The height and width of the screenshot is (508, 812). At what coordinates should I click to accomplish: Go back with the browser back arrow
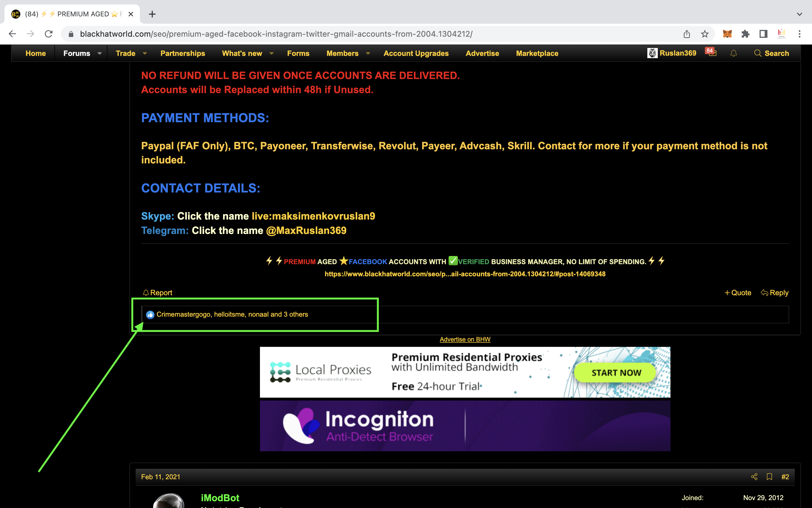click(12, 34)
